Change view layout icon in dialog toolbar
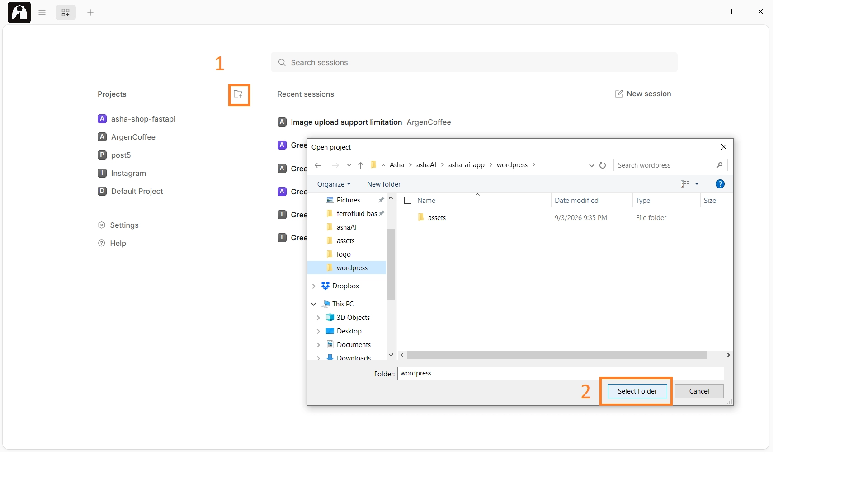The image size is (868, 488). tap(685, 184)
